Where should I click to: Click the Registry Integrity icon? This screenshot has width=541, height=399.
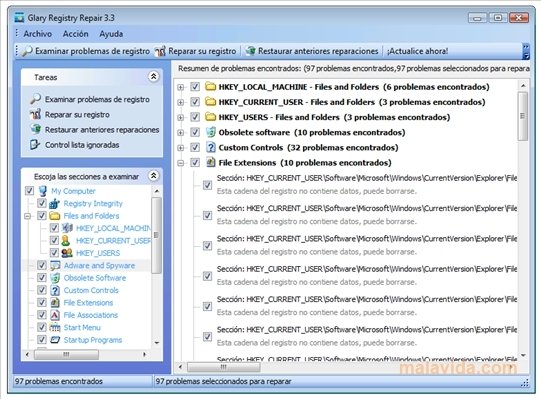[55, 203]
